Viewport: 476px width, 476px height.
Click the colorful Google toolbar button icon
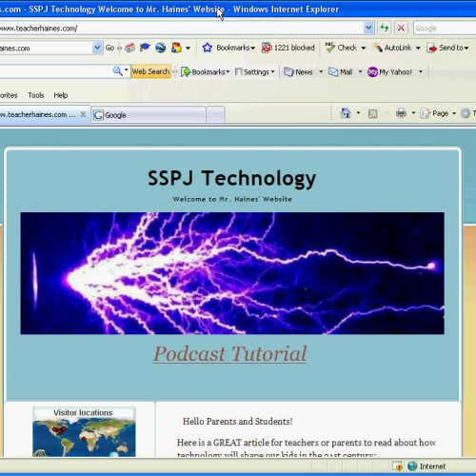click(176, 48)
